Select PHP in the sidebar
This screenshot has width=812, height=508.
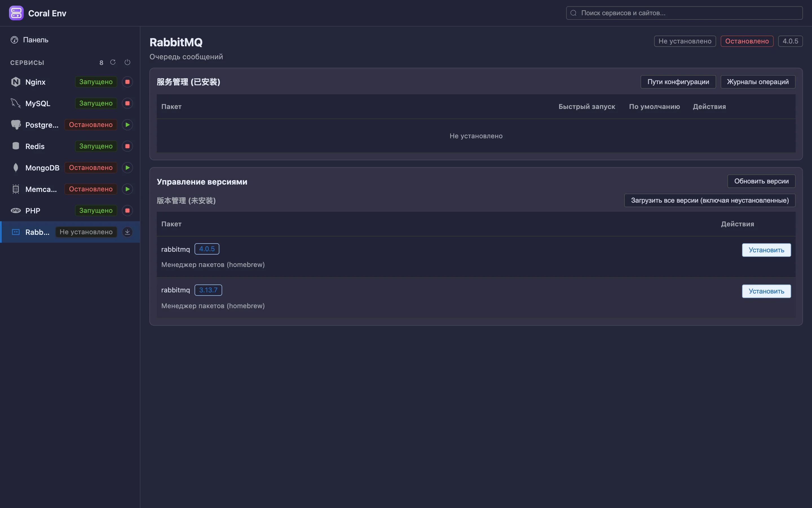pos(70,211)
